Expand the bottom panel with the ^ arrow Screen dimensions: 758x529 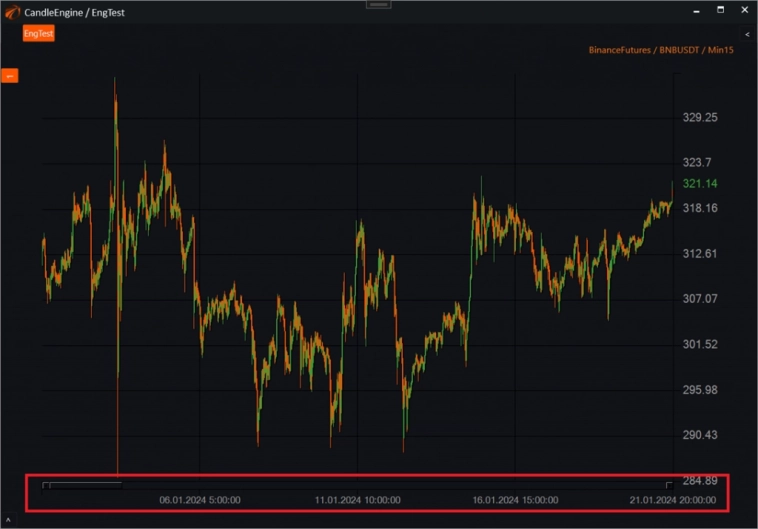click(x=8, y=520)
